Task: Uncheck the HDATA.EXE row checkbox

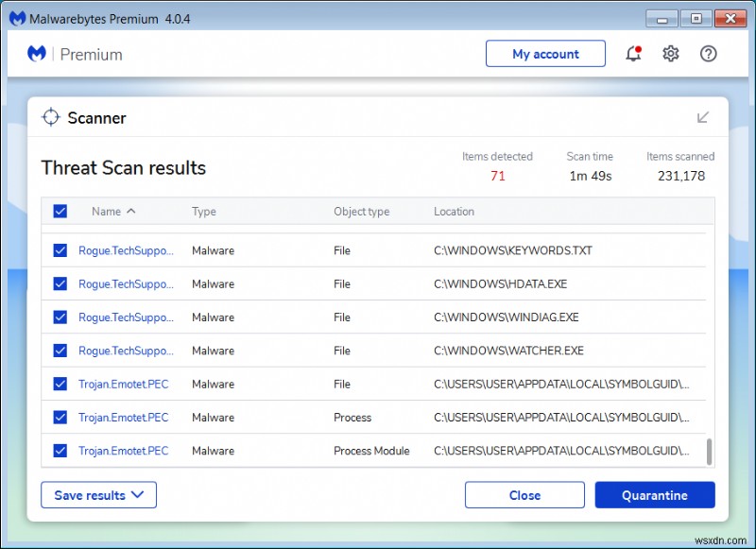Action: [x=60, y=283]
